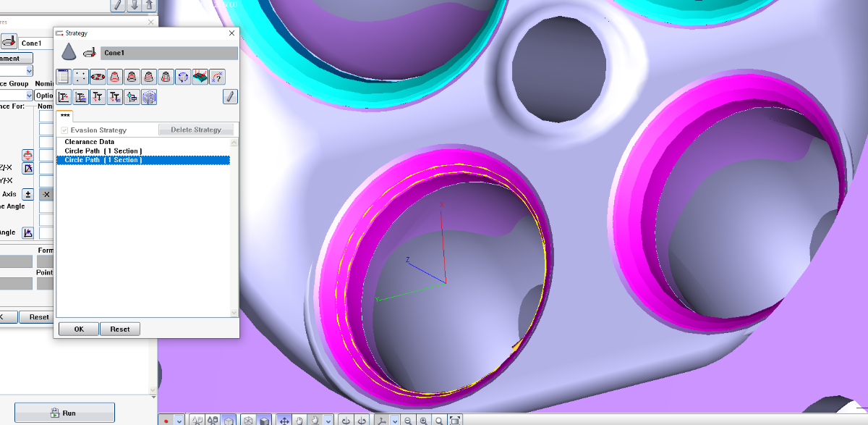Screen dimensions: 868x425
Task: Select Clearance Data in strategy list
Action: (x=90, y=142)
